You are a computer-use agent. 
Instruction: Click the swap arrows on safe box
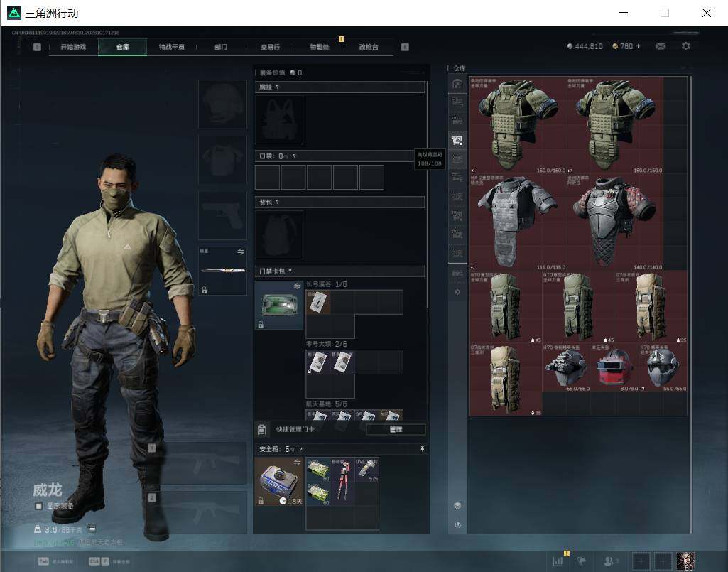[x=297, y=463]
